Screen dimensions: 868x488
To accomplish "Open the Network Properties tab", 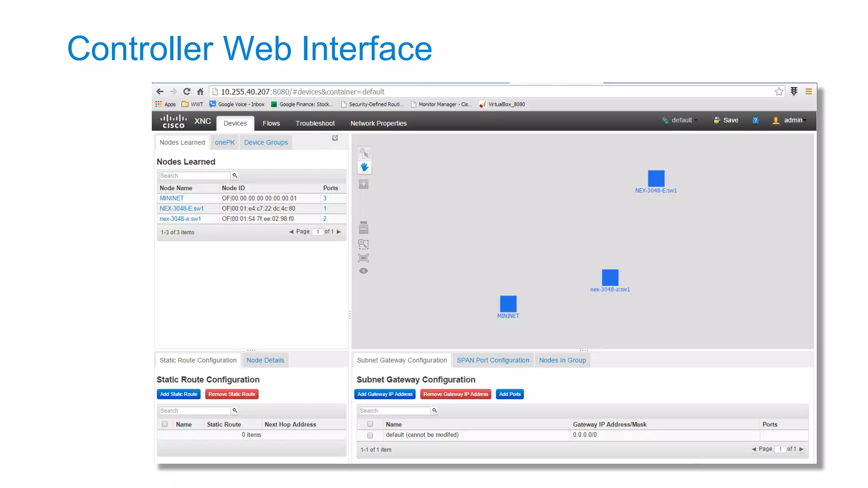I will click(378, 123).
